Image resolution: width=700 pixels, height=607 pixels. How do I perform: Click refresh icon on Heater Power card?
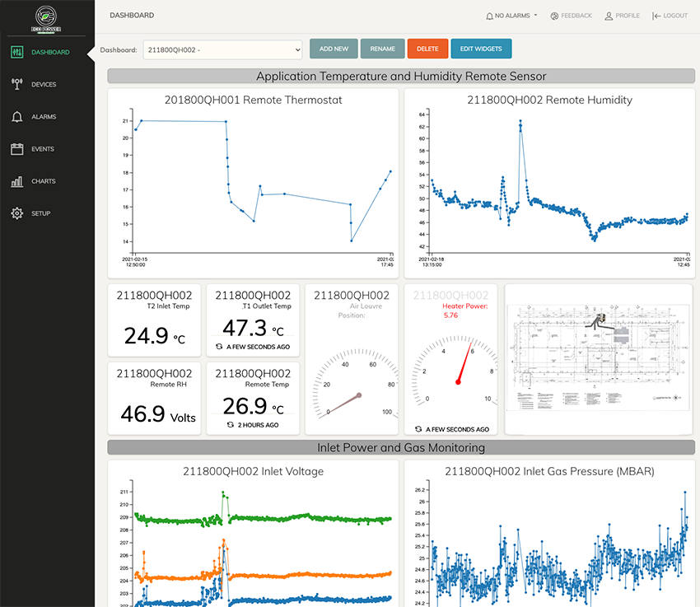[x=418, y=429]
